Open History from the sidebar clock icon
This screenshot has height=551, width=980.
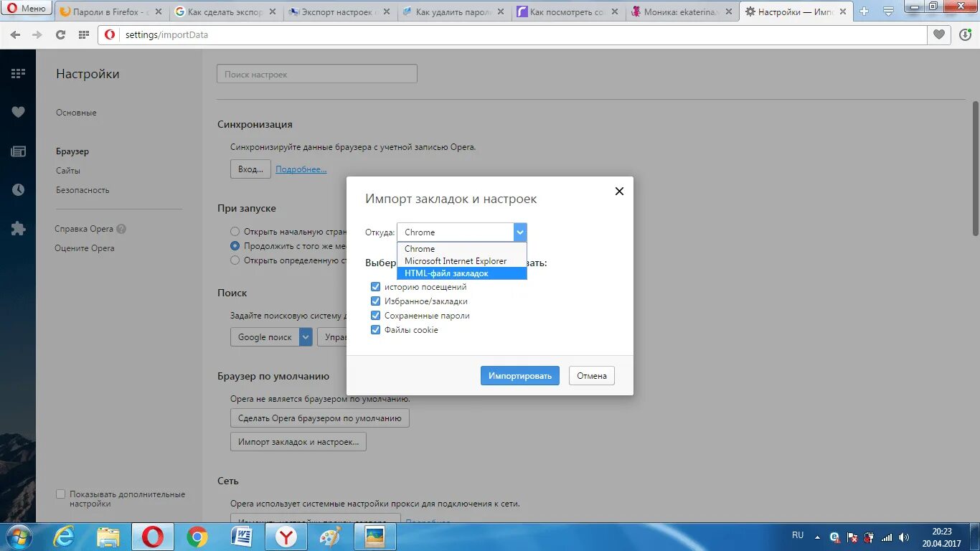(x=18, y=189)
